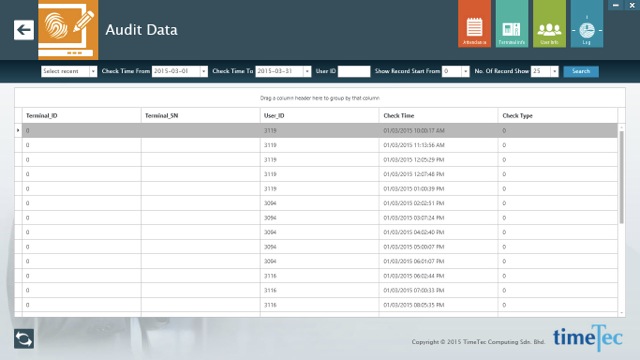This screenshot has height=360, width=640.
Task: Go back using the left arrow button
Action: [x=24, y=30]
